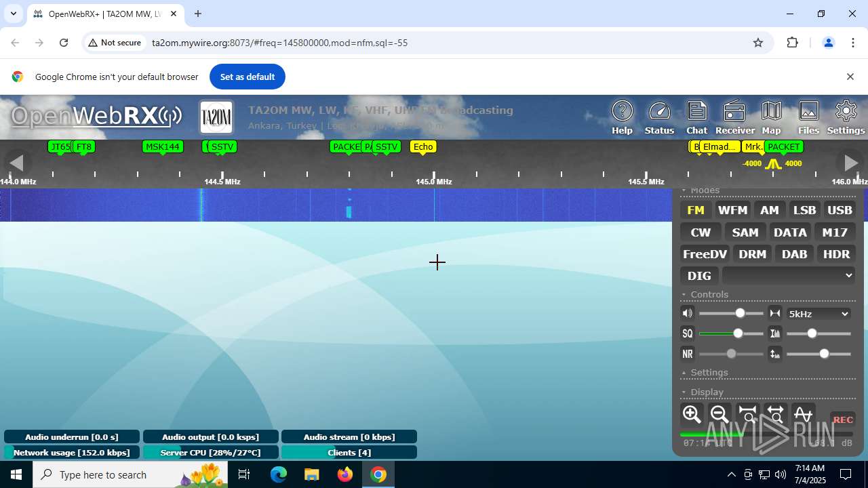The width and height of the screenshot is (868, 488).
Task: Click the waterfall auto-adjust colors icon
Action: tap(775, 333)
